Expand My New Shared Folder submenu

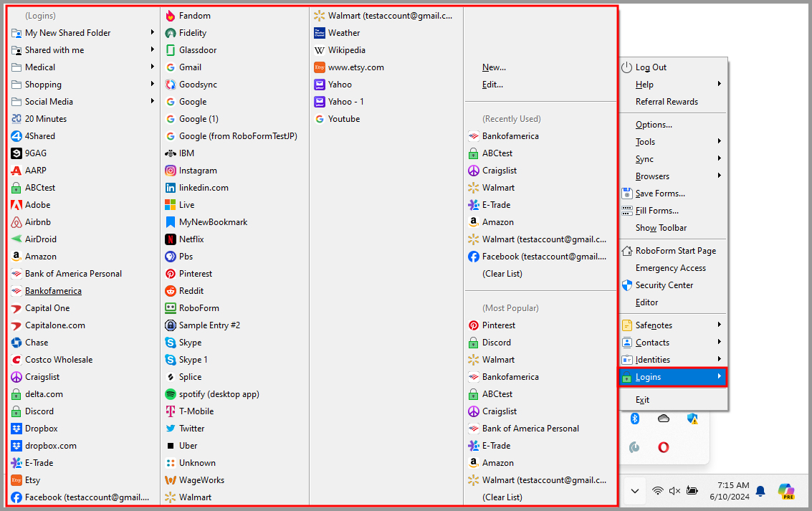pos(83,33)
